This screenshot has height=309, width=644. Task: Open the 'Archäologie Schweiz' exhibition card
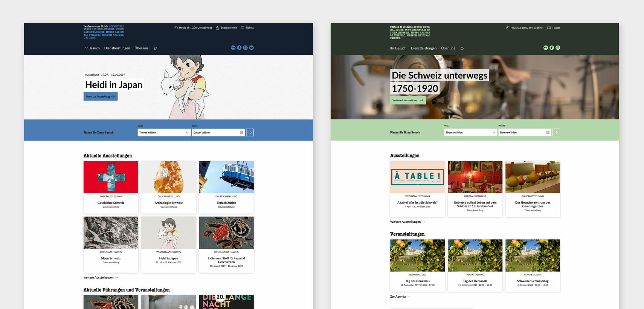tap(169, 187)
